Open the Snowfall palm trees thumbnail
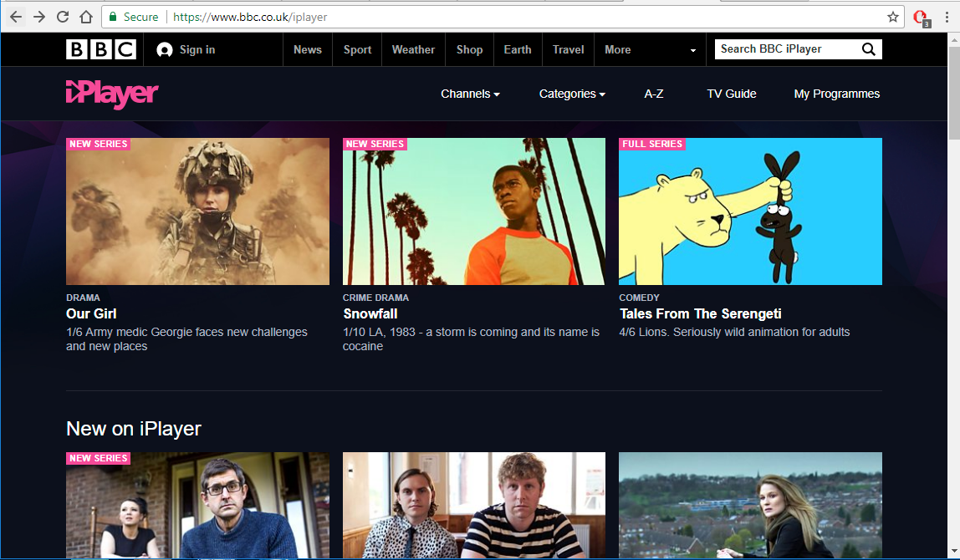The width and height of the screenshot is (960, 560). click(x=474, y=211)
